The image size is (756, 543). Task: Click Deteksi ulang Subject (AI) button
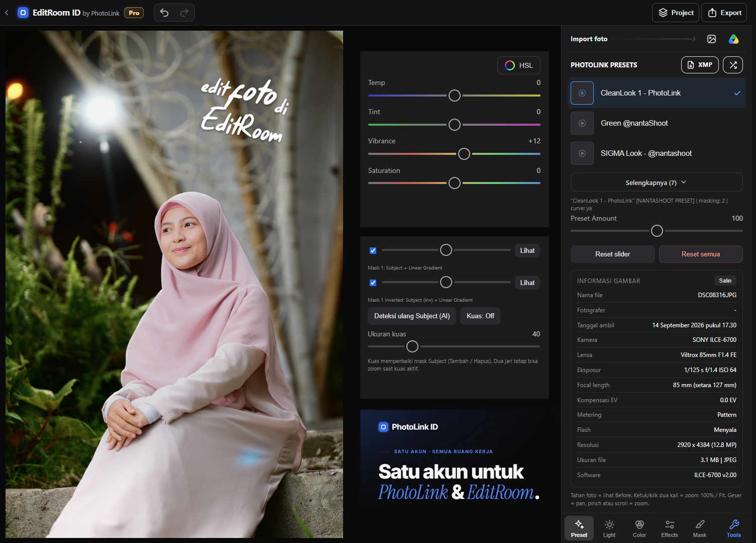tap(412, 316)
